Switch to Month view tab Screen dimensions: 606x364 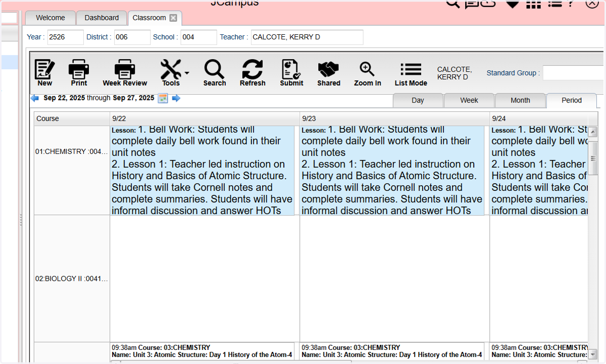tap(520, 100)
